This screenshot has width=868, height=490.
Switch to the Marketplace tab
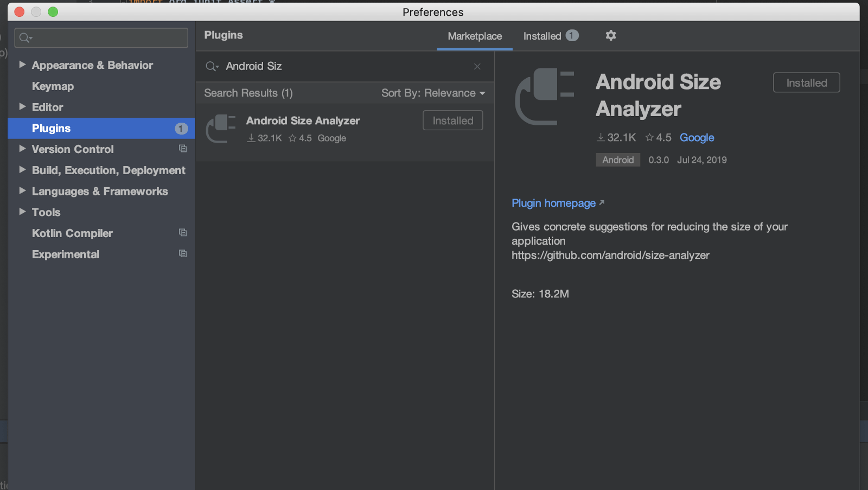coord(475,36)
